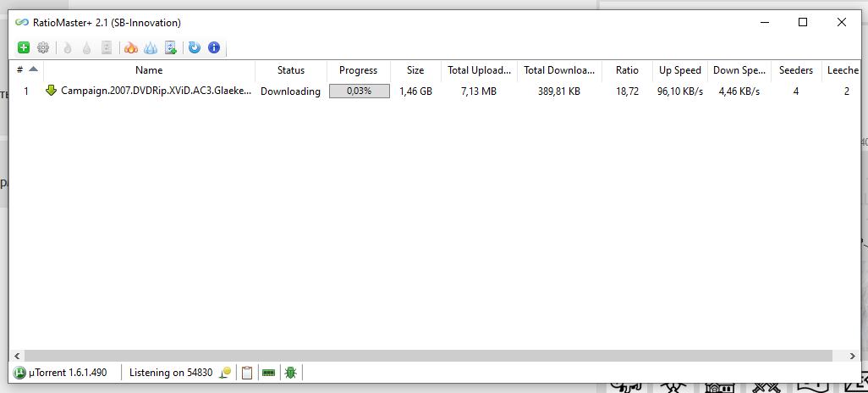Screen dimensions: 868x393
Task: Click the yellow network status light icon
Action: 225,373
